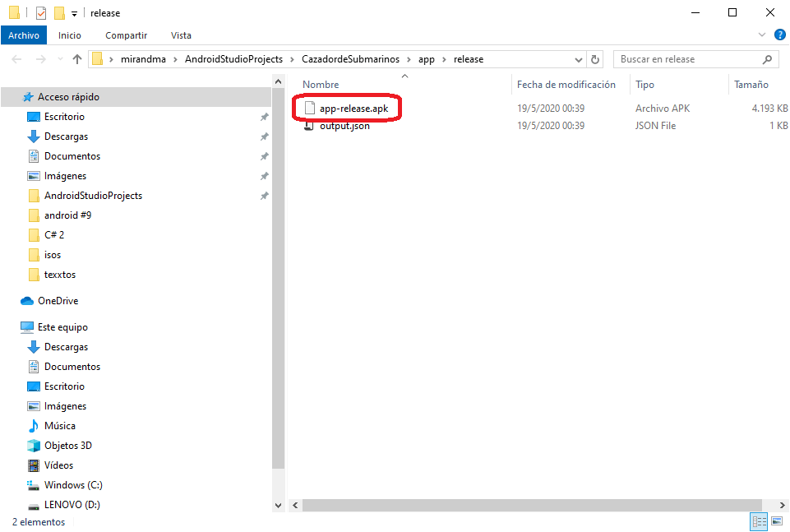Viewport: 790px width, 532px height.
Task: Select the app-release.apk file
Action: pyautogui.click(x=352, y=108)
